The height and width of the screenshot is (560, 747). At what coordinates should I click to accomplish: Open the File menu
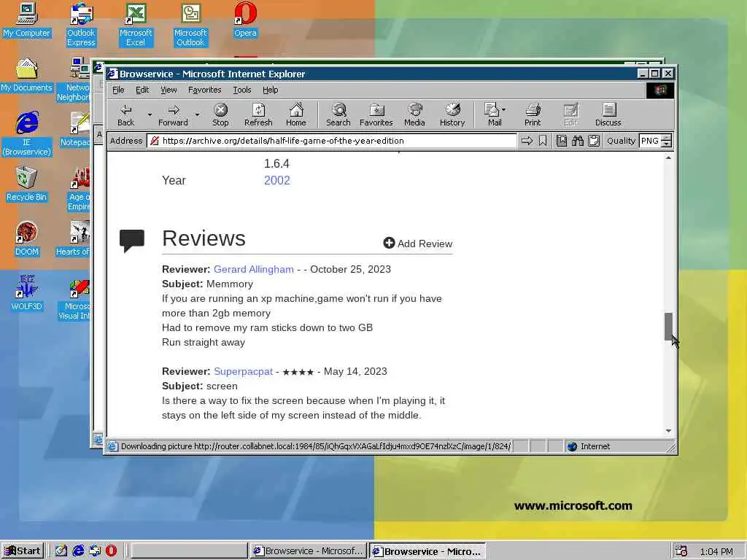pos(118,90)
